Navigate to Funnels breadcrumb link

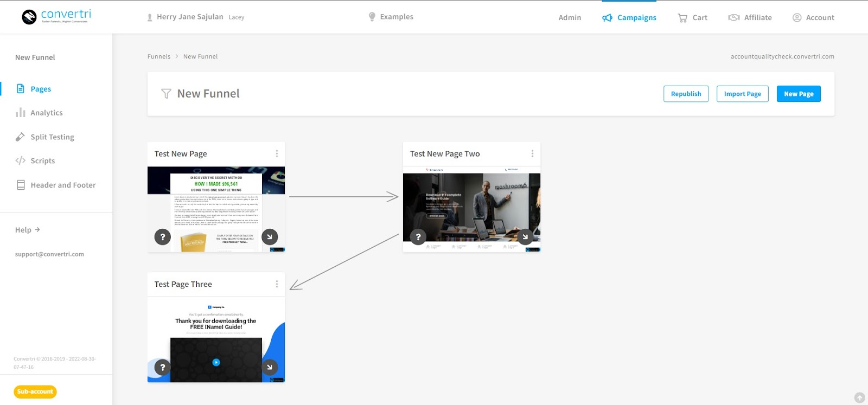(x=159, y=56)
